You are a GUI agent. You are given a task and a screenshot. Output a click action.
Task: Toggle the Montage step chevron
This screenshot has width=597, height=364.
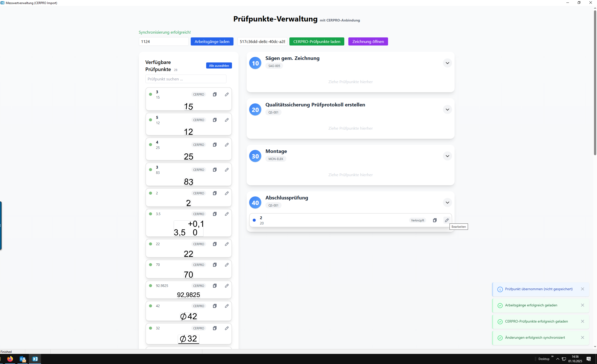coord(447,156)
